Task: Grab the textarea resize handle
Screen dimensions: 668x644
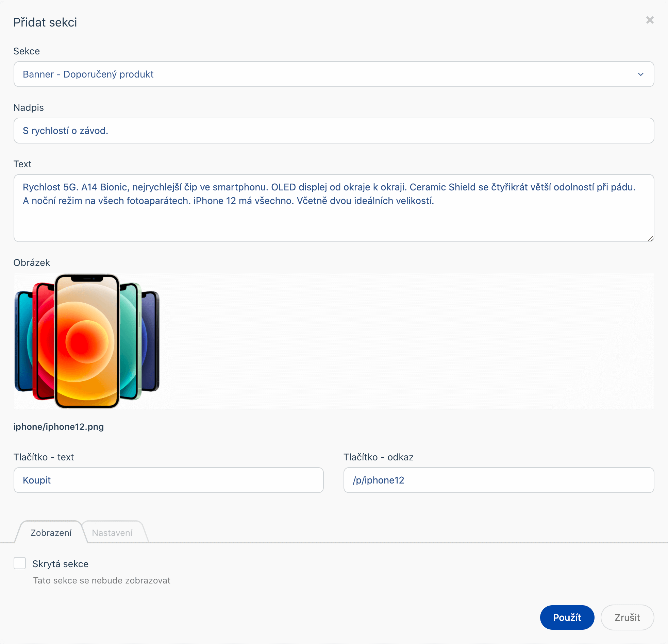Action: pos(650,238)
